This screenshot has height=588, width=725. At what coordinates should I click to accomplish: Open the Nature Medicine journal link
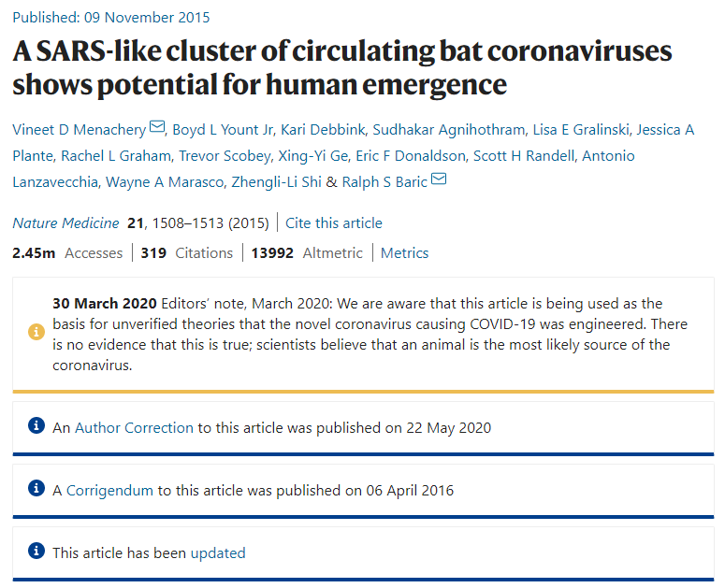tap(65, 223)
